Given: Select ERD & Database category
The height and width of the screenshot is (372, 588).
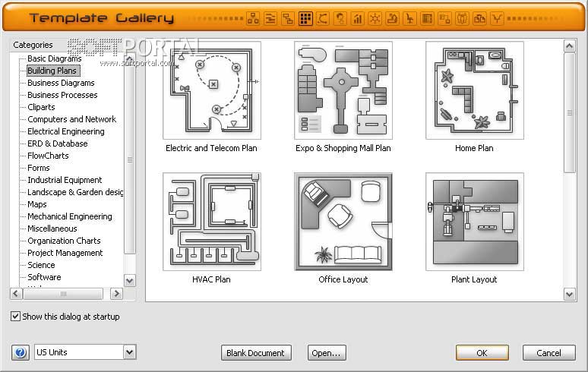Looking at the screenshot, I should pos(58,143).
